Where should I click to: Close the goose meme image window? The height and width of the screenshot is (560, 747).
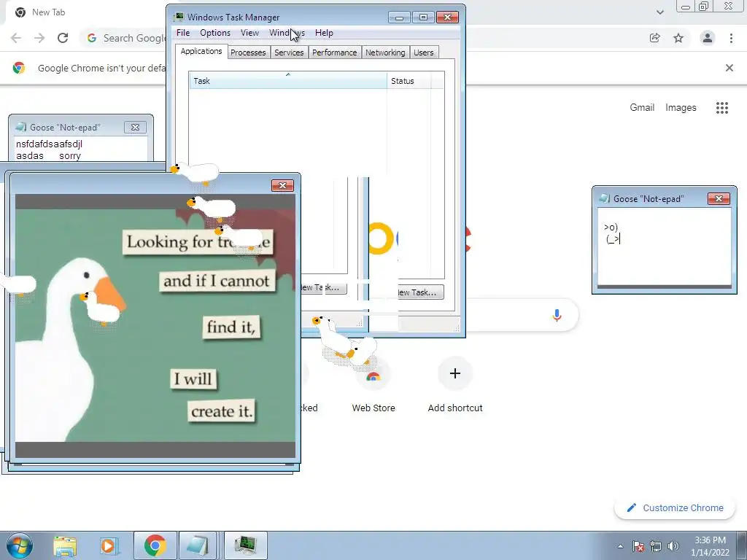pos(282,185)
